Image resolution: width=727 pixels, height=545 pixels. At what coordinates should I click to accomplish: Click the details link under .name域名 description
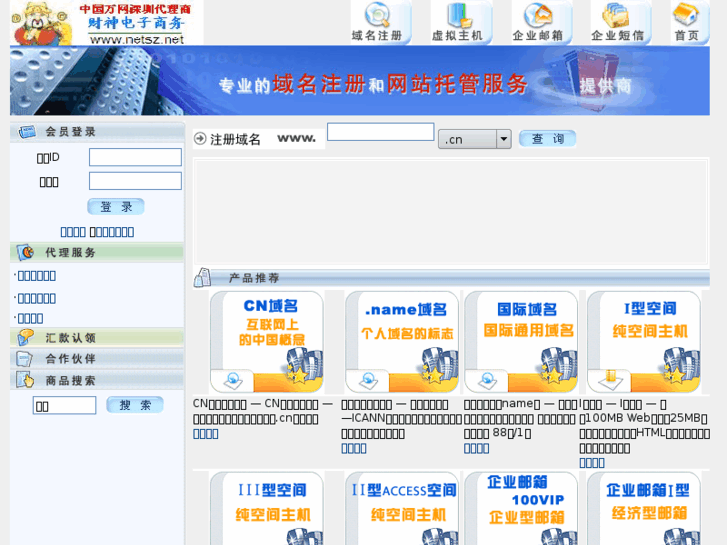(x=354, y=448)
